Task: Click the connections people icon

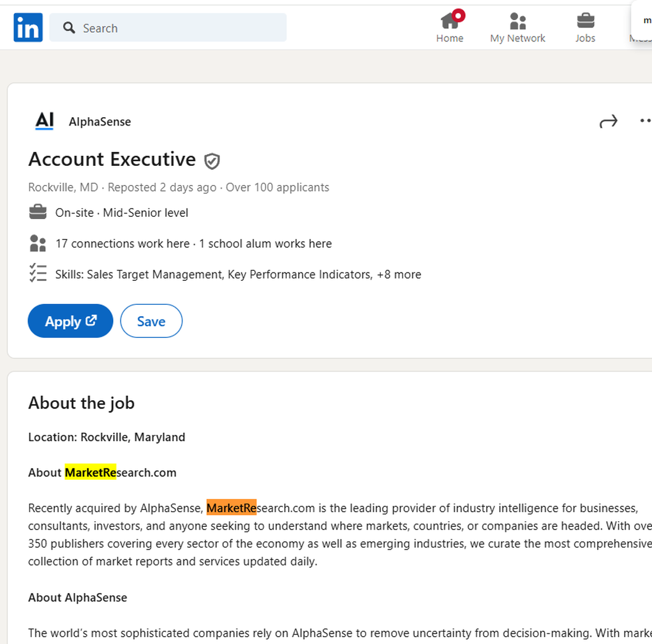Action: [x=38, y=243]
